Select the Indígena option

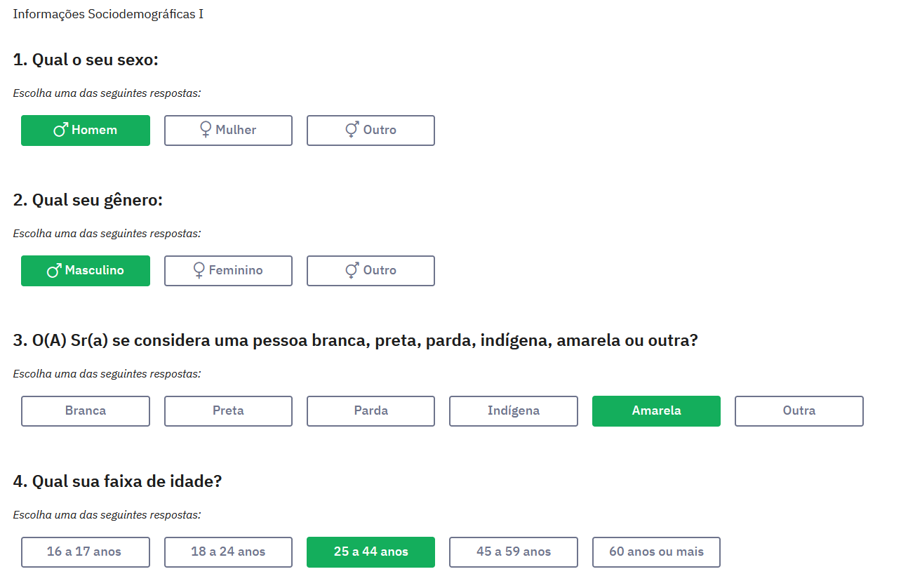[x=514, y=411]
